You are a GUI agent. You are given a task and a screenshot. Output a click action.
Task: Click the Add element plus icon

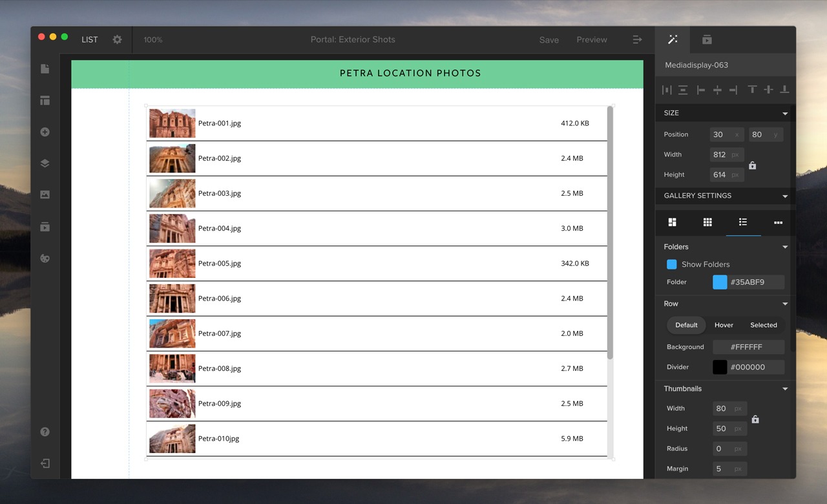click(x=45, y=132)
